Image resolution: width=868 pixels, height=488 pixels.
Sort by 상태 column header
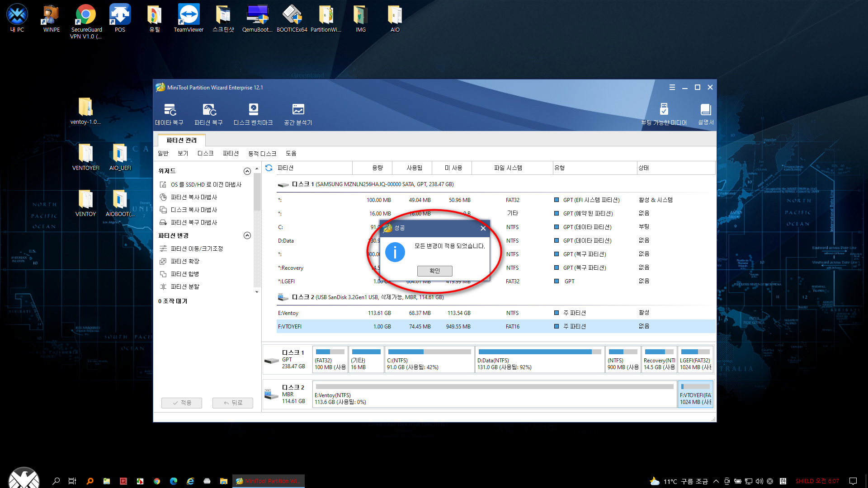(676, 168)
